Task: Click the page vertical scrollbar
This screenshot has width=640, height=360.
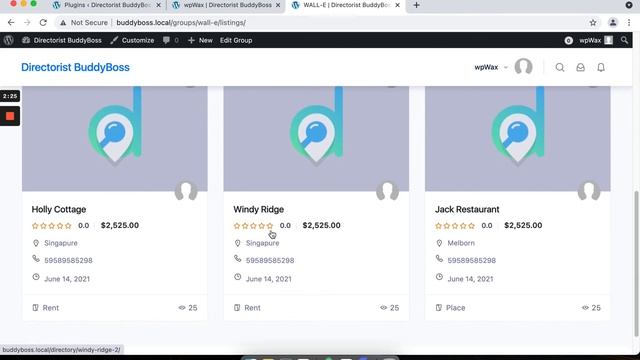Action: [x=636, y=263]
